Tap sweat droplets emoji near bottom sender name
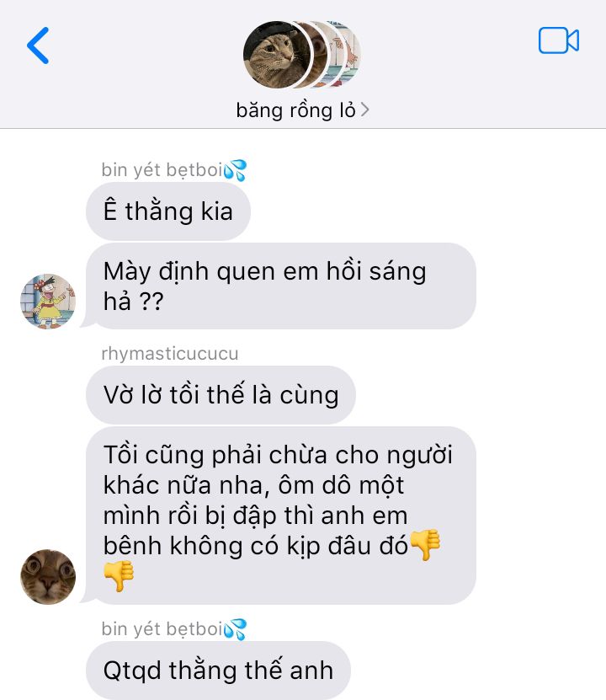 click(x=235, y=629)
